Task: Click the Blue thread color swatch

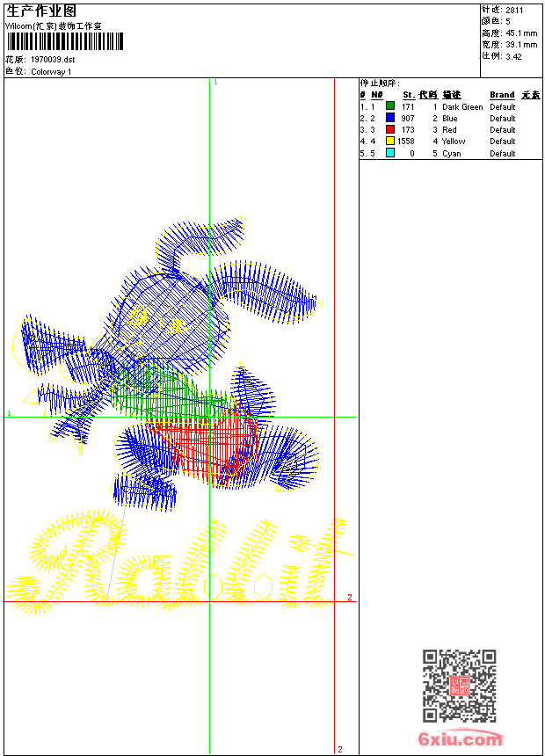Action: 390,118
